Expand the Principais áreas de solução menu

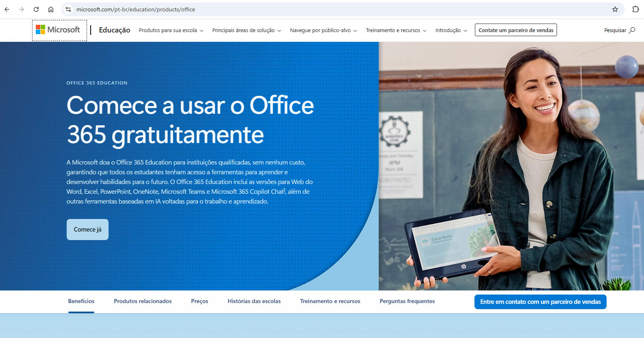pyautogui.click(x=246, y=30)
